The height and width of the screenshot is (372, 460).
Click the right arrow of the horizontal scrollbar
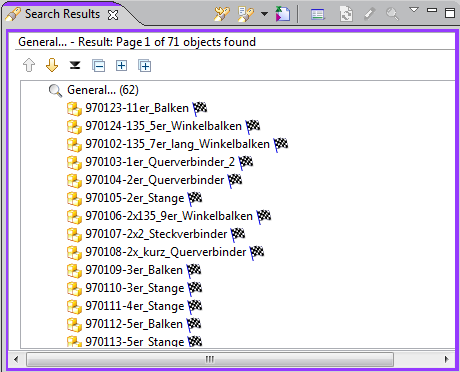coord(447,360)
